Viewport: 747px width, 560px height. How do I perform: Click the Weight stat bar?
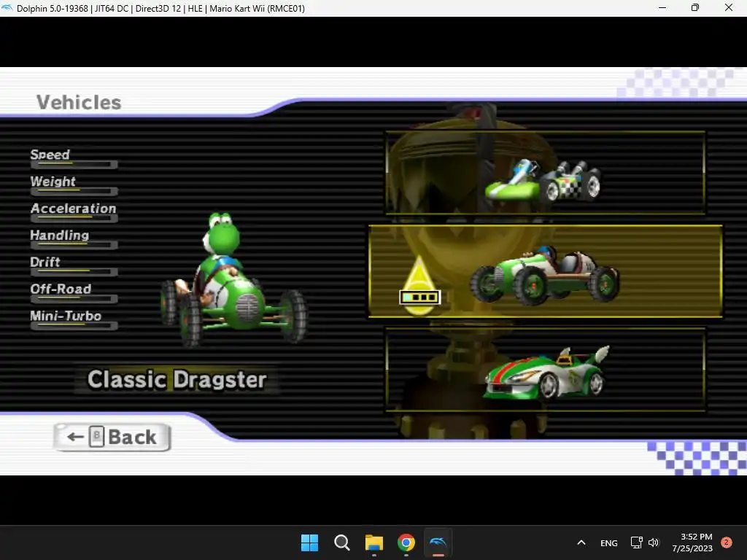[74, 192]
